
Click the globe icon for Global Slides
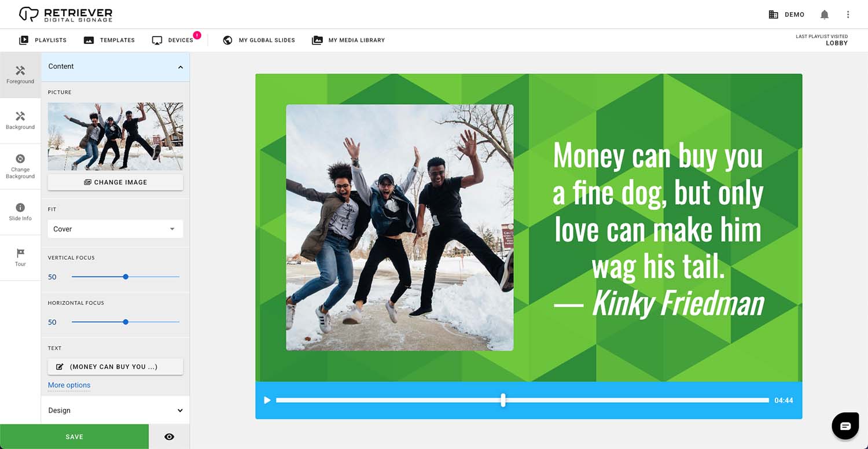click(x=227, y=40)
